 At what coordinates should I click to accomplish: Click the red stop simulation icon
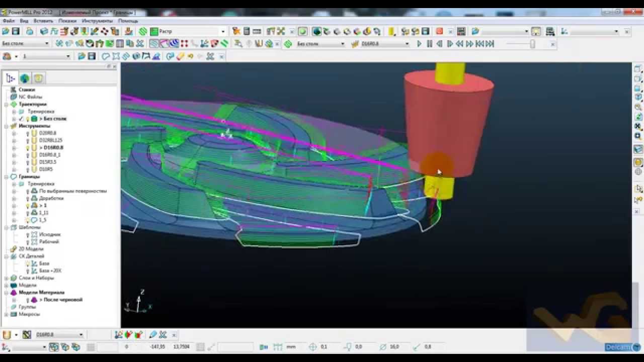(x=439, y=31)
